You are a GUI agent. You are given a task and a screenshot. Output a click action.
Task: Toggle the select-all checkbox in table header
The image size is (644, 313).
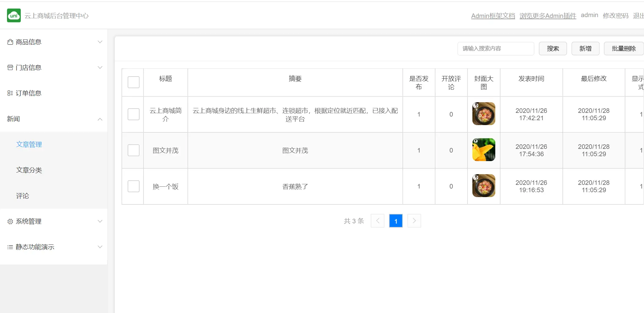[133, 82]
